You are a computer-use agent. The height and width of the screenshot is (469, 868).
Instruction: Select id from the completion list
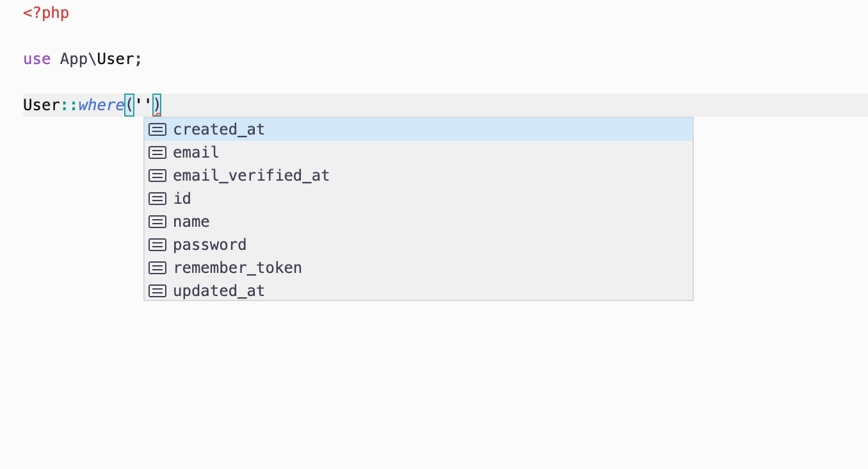tap(419, 199)
